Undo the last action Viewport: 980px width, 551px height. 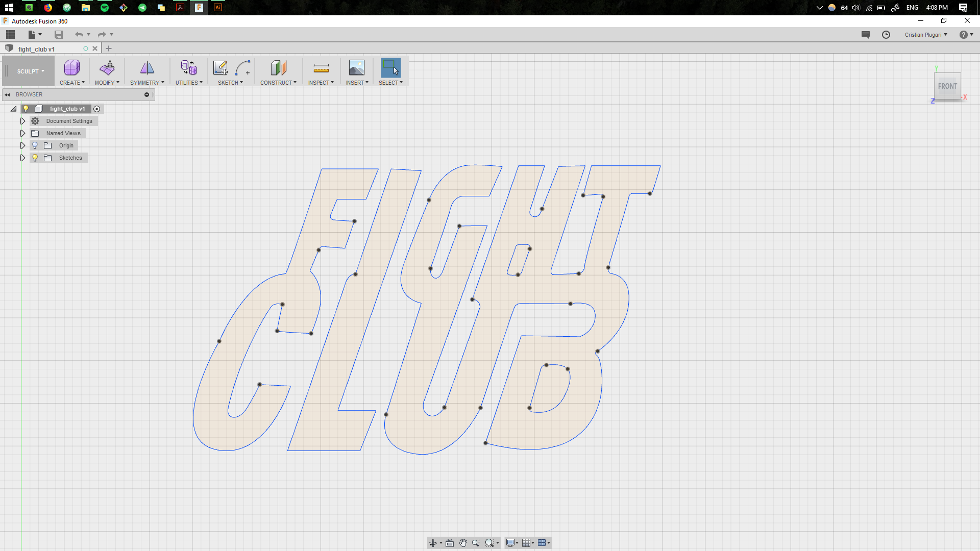click(79, 35)
